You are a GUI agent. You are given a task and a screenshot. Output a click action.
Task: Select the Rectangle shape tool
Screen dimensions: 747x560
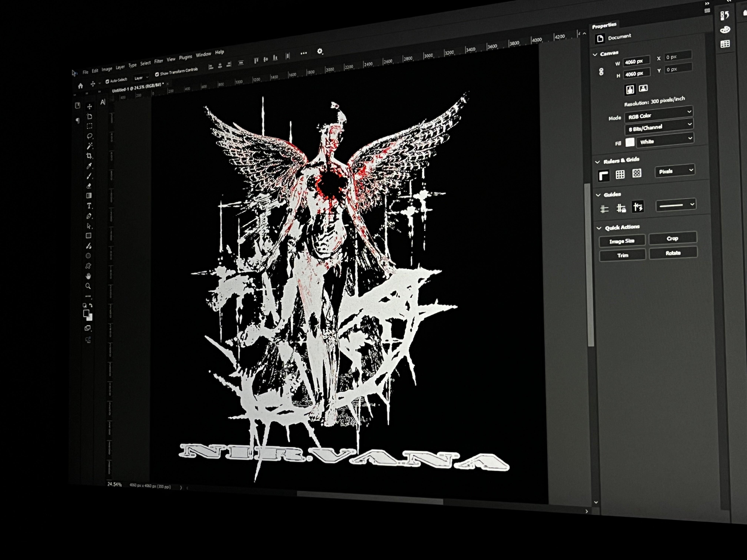click(89, 236)
